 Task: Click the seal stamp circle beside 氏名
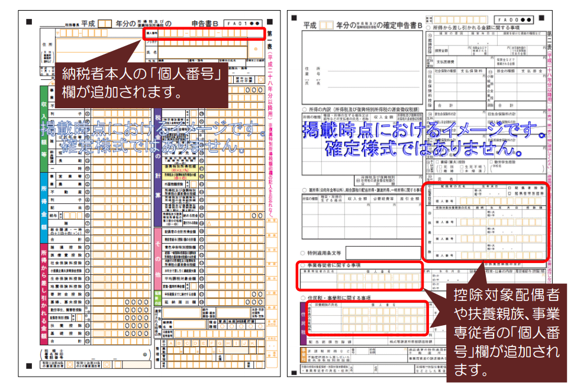(256, 49)
